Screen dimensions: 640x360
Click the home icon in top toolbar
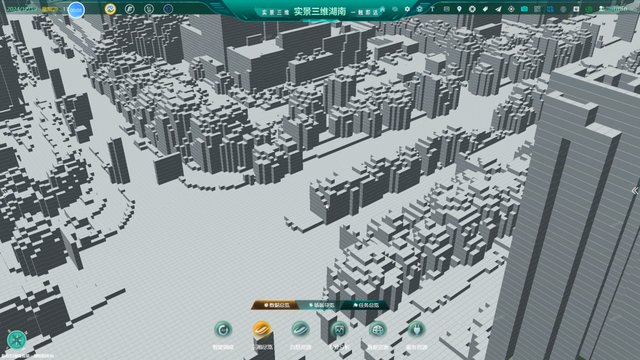[x=382, y=9]
